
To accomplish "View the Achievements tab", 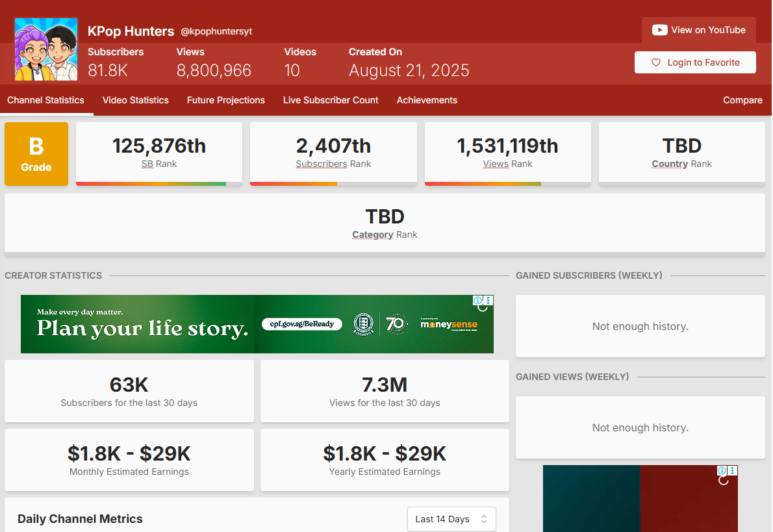I will pyautogui.click(x=427, y=100).
